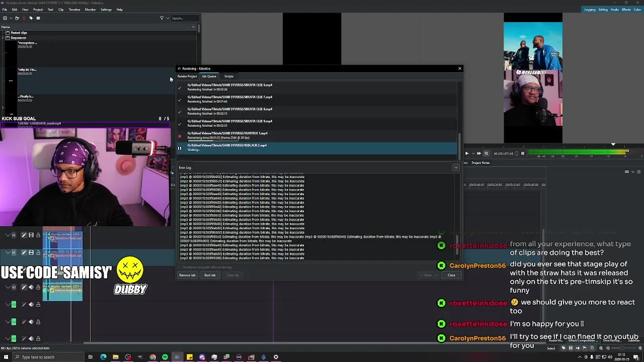Collapse the A2 track header
Image resolution: width=644 pixels, height=362 pixels.
point(8,287)
